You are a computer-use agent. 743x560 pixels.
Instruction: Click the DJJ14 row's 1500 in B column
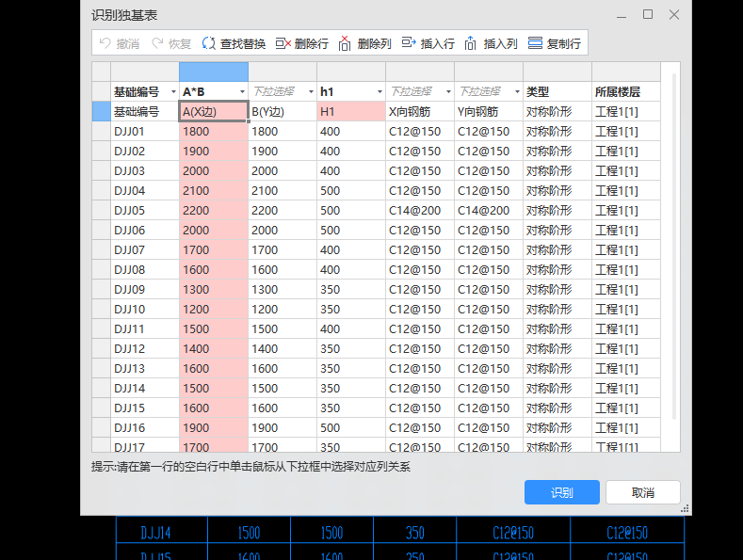tap(283, 388)
